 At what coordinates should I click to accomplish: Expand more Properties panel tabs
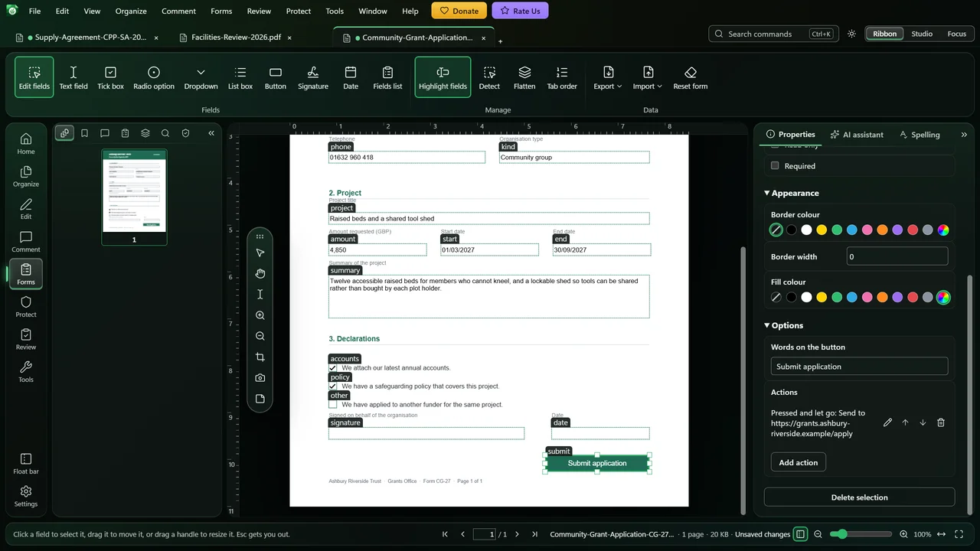963,135
